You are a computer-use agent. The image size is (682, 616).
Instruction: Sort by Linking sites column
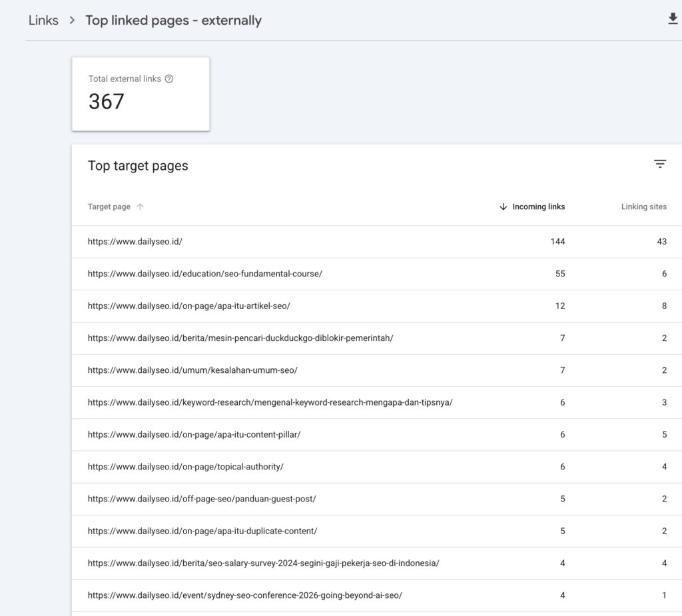click(x=644, y=206)
